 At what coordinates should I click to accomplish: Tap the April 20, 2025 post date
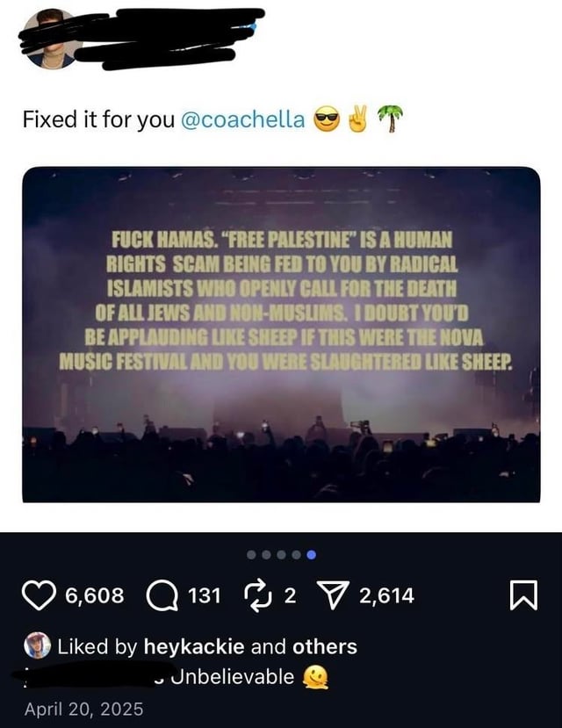coord(84,708)
